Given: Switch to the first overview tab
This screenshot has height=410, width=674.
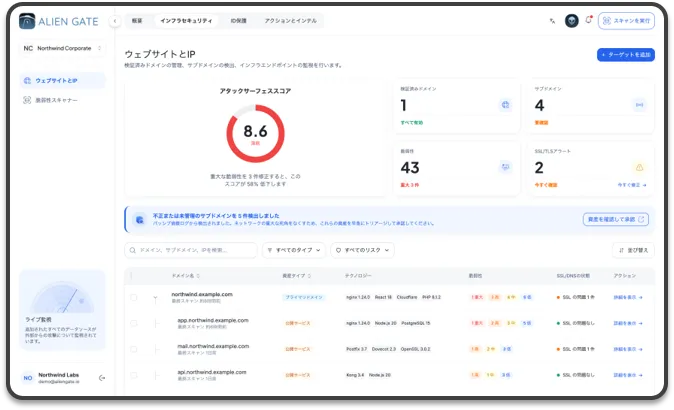Looking at the screenshot, I should point(137,21).
